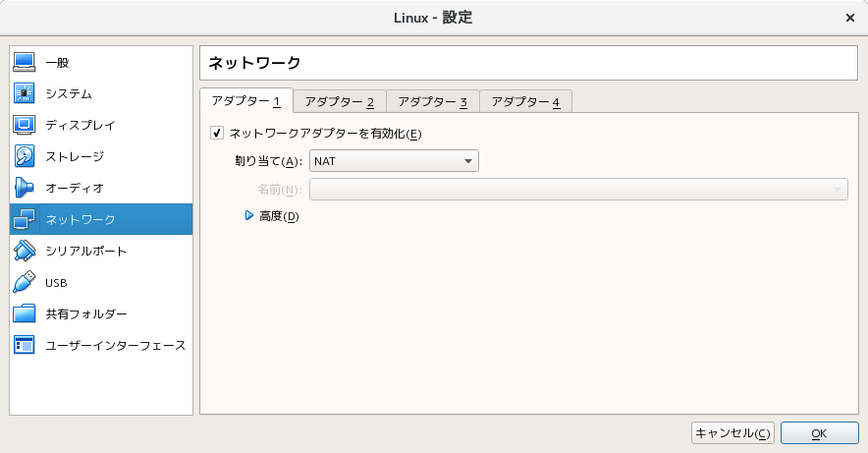Image resolution: width=868 pixels, height=453 pixels.
Task: Select the オーディオ speaker icon
Action: 24,188
